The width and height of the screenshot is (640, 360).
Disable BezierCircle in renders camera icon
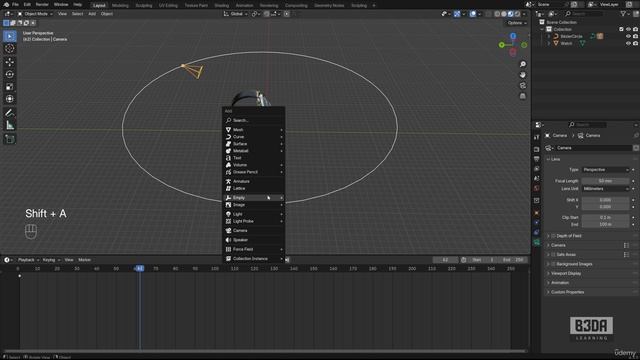[635, 36]
